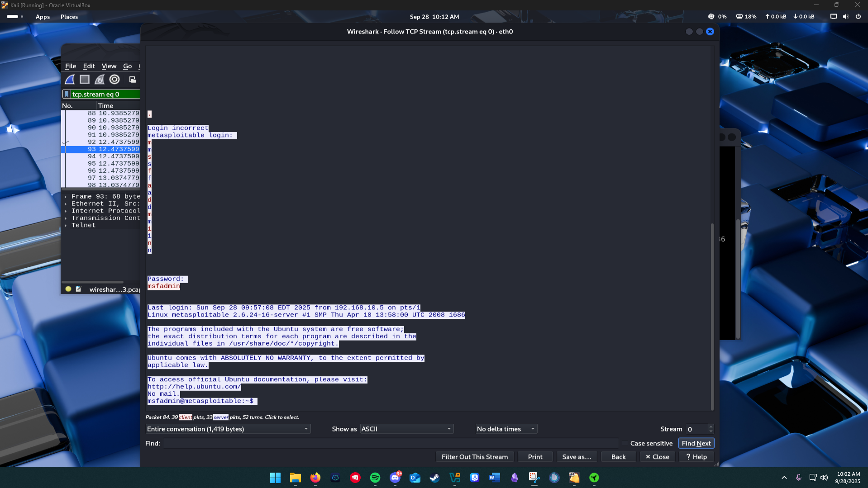Click the Find text input field
This screenshot has height=488, width=868.
[x=391, y=443]
